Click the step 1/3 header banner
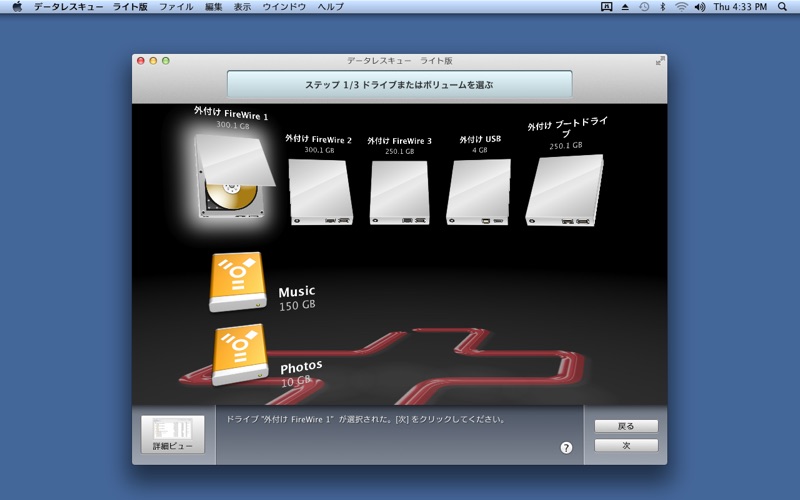The image size is (800, 500). click(399, 84)
